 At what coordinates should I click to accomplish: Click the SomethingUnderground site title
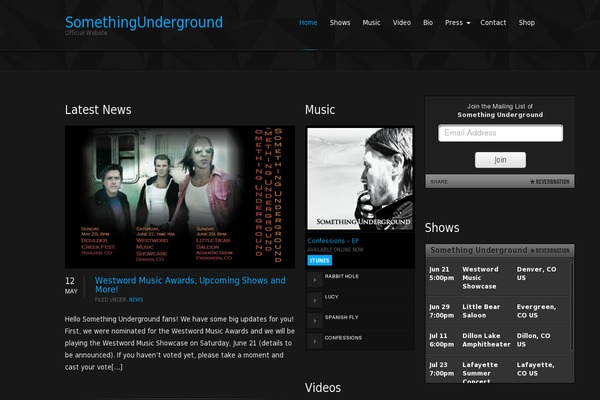click(144, 22)
